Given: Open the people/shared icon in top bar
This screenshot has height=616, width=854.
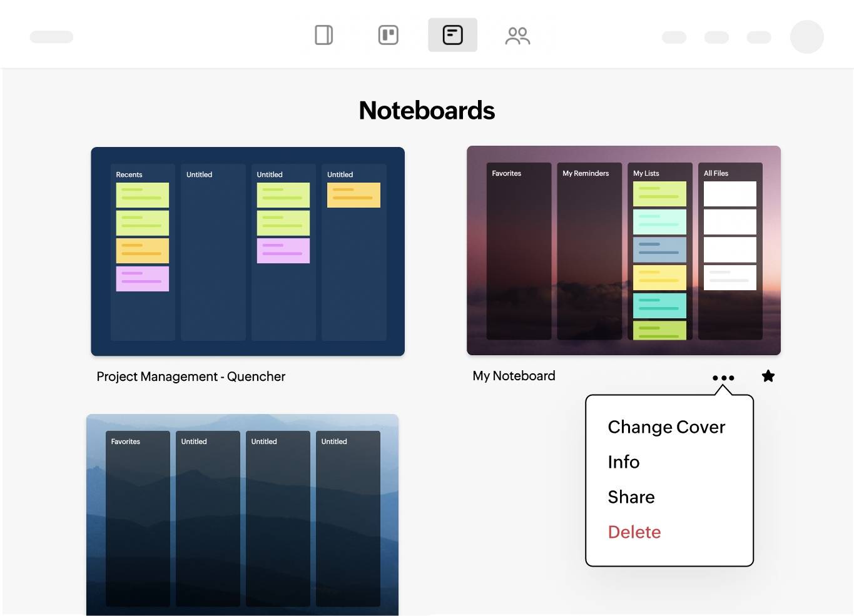Looking at the screenshot, I should tap(517, 36).
